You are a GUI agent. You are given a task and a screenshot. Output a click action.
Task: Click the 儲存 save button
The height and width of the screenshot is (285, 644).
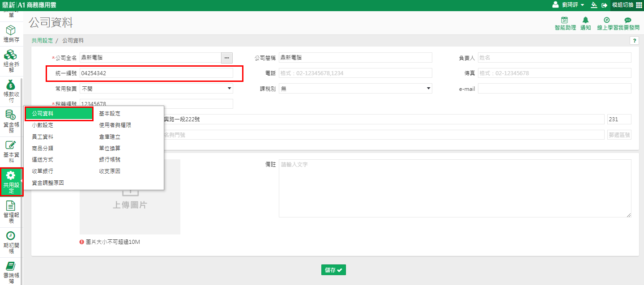click(333, 270)
